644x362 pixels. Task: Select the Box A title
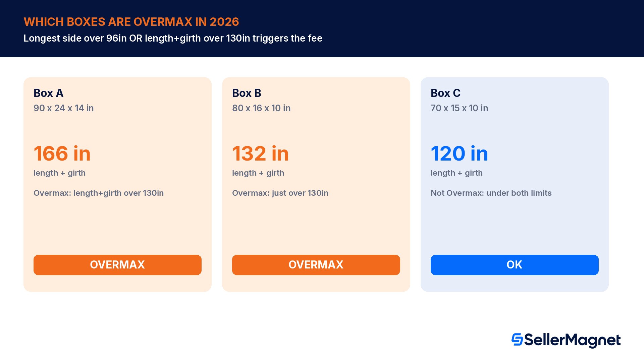click(x=49, y=93)
